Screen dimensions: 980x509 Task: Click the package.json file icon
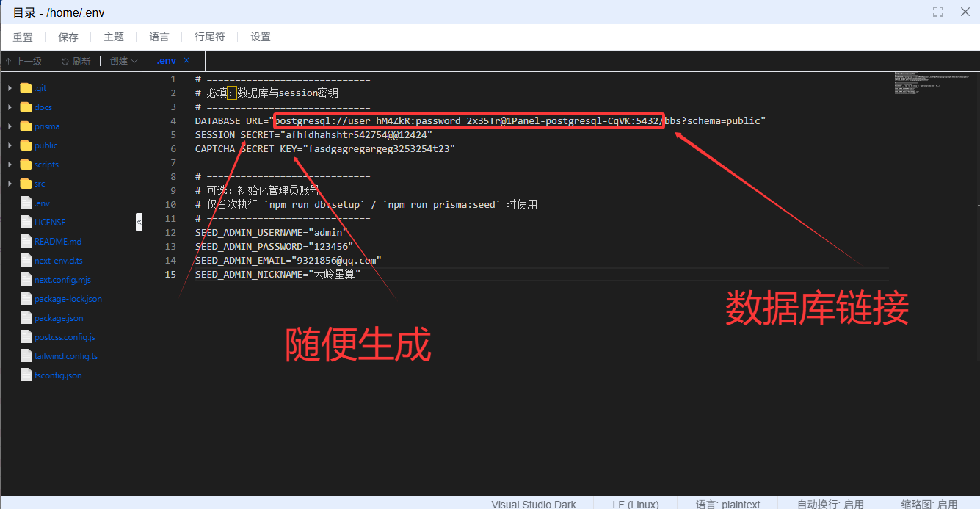[x=26, y=318]
